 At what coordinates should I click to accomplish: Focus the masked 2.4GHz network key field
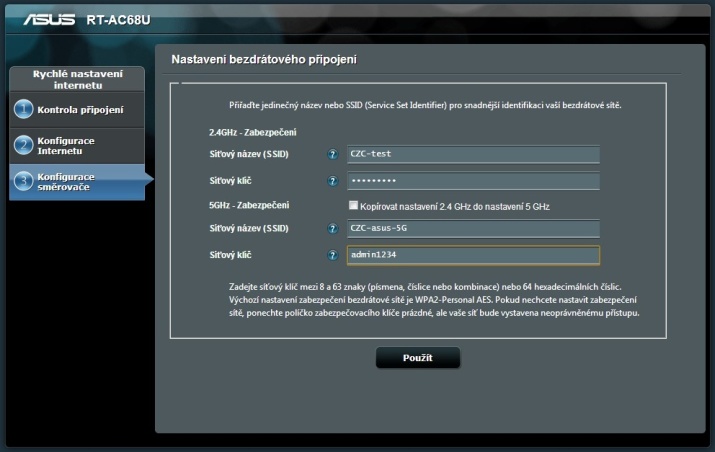[472, 181]
